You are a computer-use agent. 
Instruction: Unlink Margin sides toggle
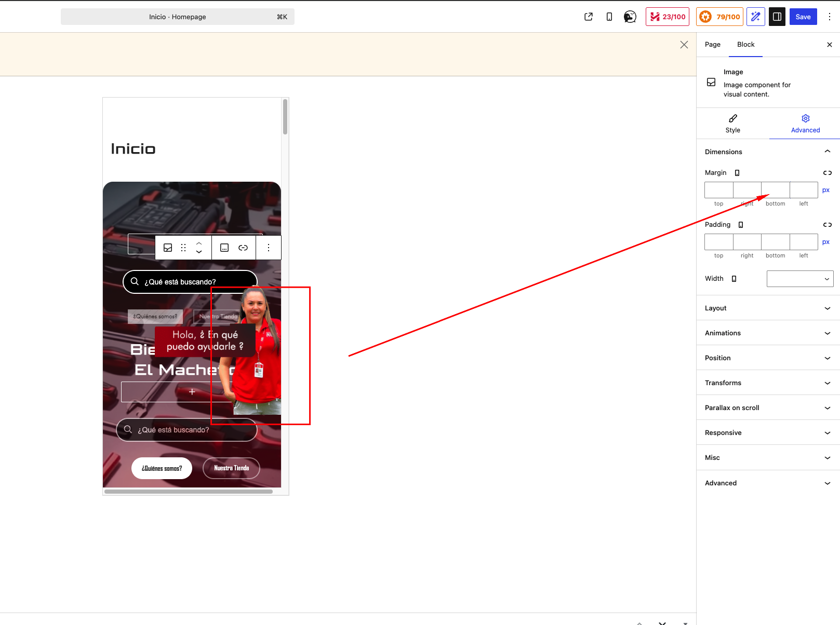[828, 173]
